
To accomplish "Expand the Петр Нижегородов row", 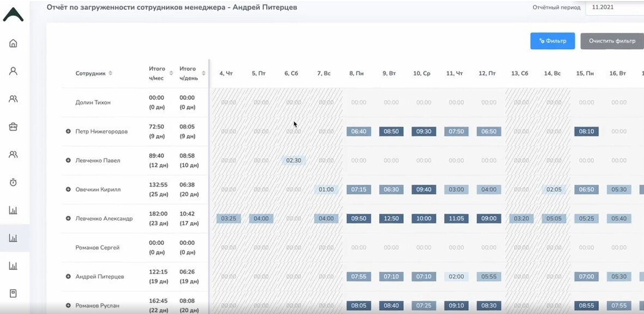I will coord(68,131).
